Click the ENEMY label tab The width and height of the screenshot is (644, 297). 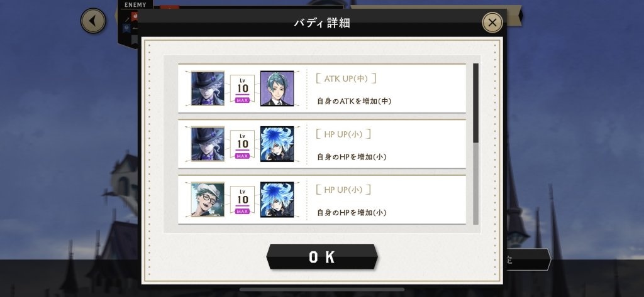tap(135, 5)
